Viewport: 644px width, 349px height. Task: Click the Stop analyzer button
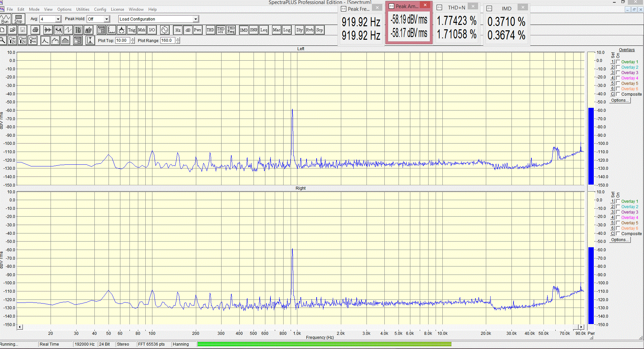coord(18,19)
